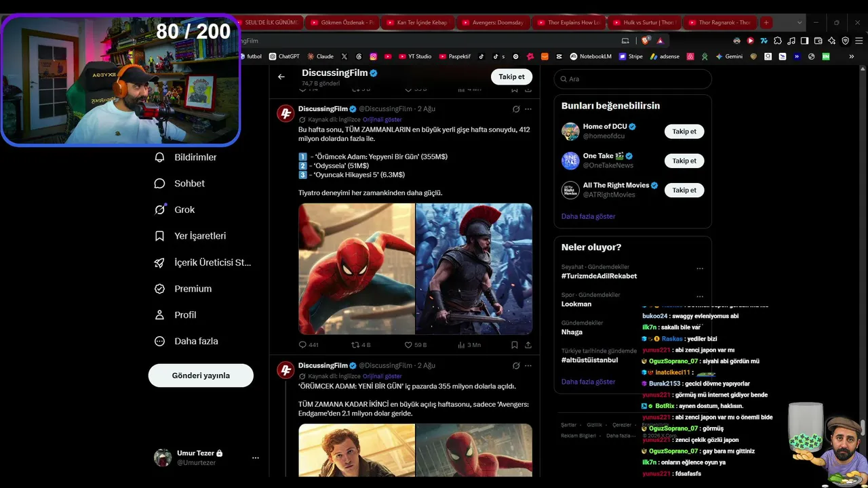The width and height of the screenshot is (868, 488).
Task: Open the browser extensions puzzle icon
Action: coord(778,41)
